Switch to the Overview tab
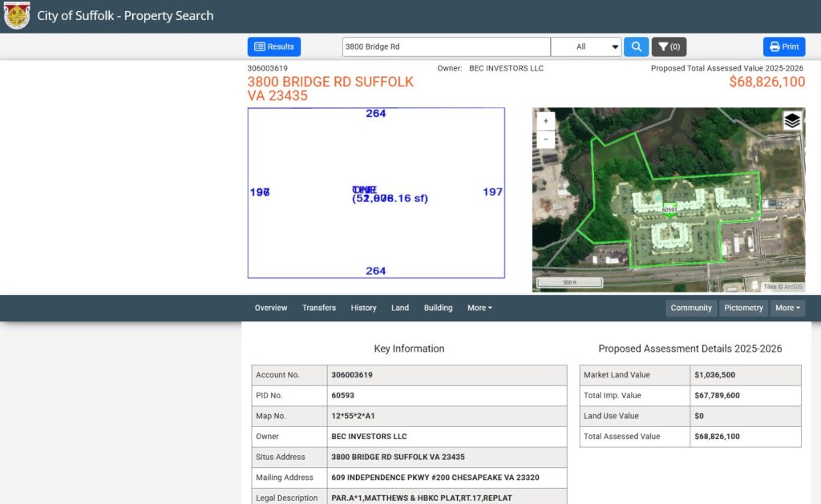Screen dimensions: 821x504 point(271,308)
